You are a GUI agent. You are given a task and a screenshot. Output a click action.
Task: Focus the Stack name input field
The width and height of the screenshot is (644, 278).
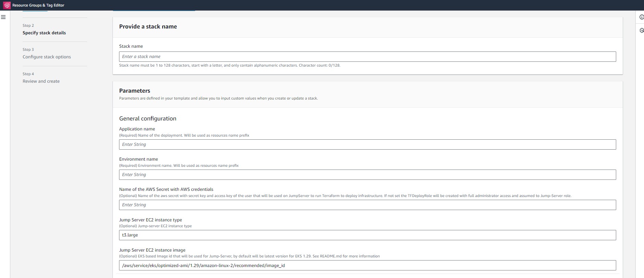click(x=367, y=57)
